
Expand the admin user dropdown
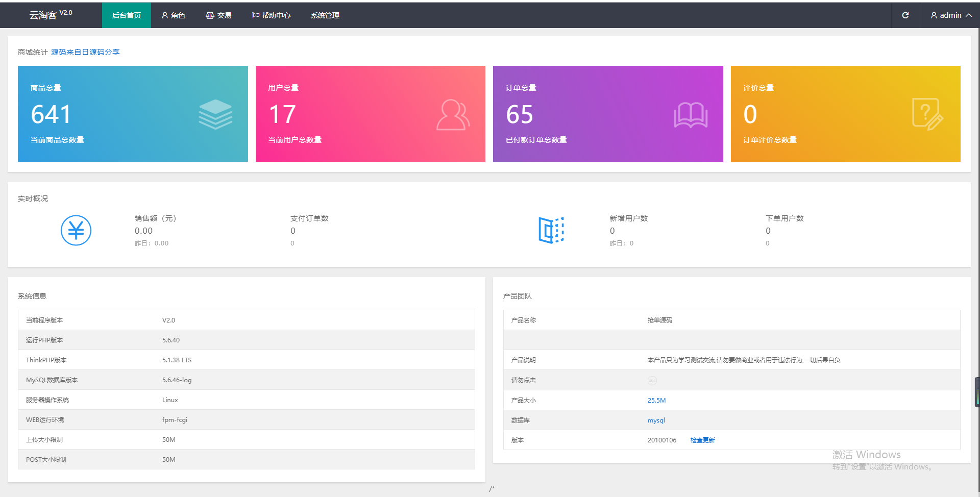pos(950,15)
